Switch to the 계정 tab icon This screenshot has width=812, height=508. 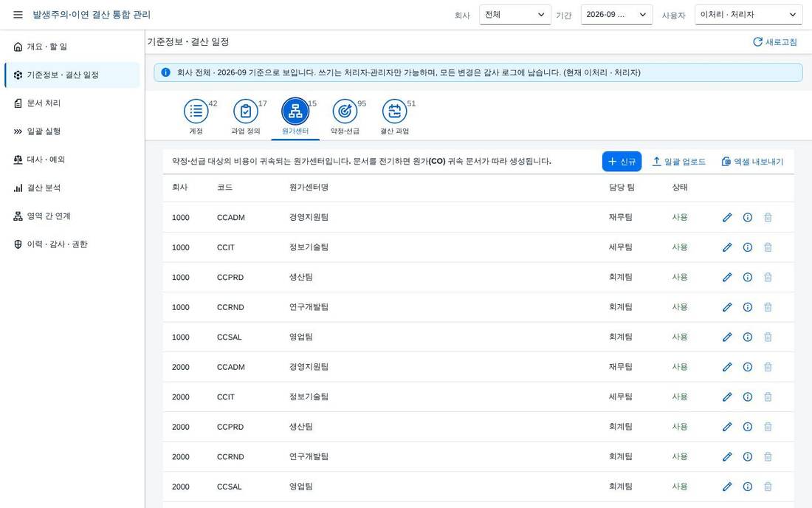[196, 111]
